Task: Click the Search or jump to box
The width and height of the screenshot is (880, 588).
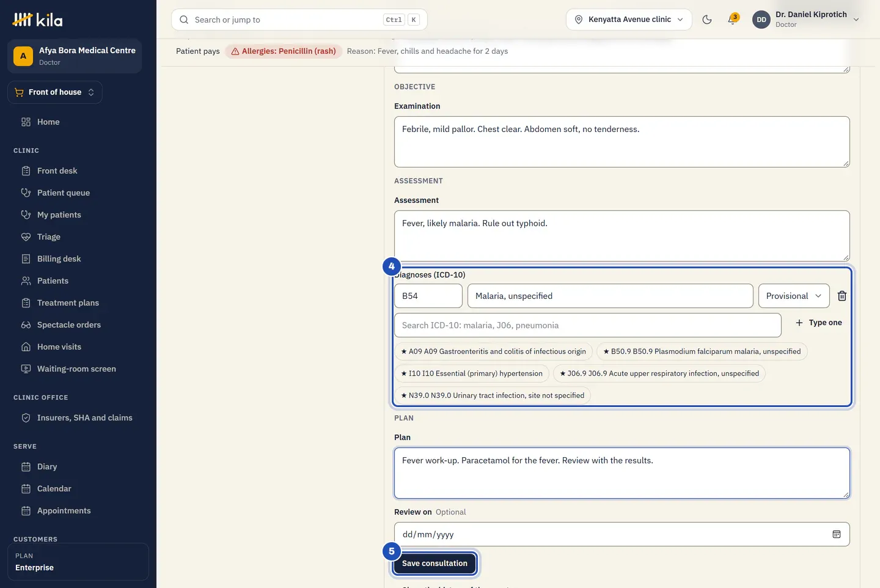Action: [x=299, y=20]
